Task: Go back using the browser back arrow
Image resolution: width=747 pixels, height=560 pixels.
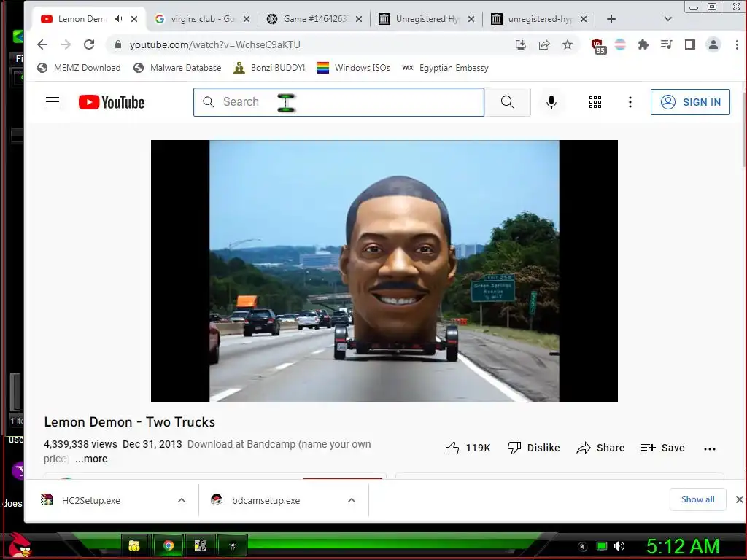Action: coord(42,44)
